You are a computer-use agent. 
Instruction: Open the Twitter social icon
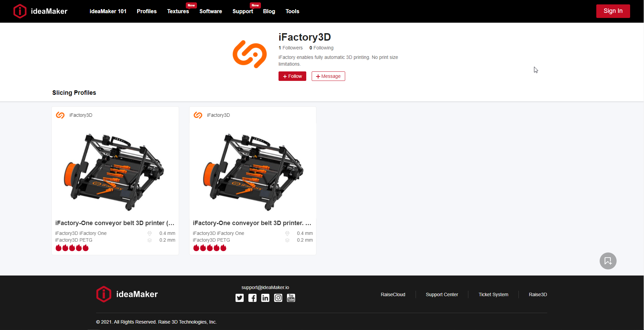click(240, 298)
